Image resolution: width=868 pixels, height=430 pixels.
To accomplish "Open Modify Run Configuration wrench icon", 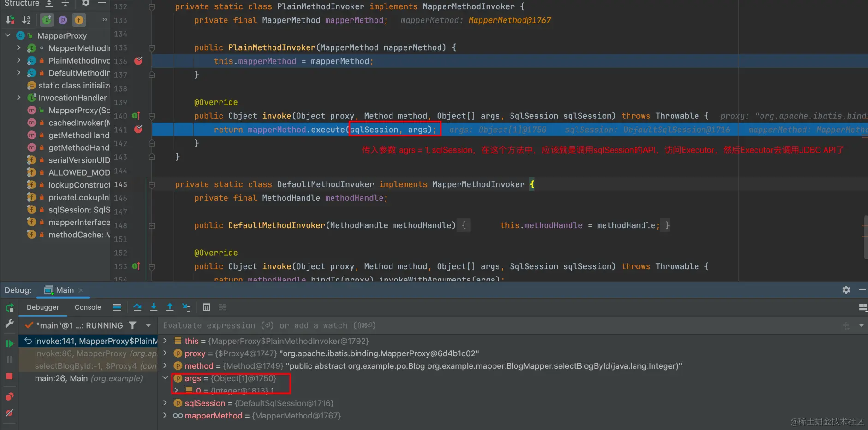I will [x=9, y=324].
